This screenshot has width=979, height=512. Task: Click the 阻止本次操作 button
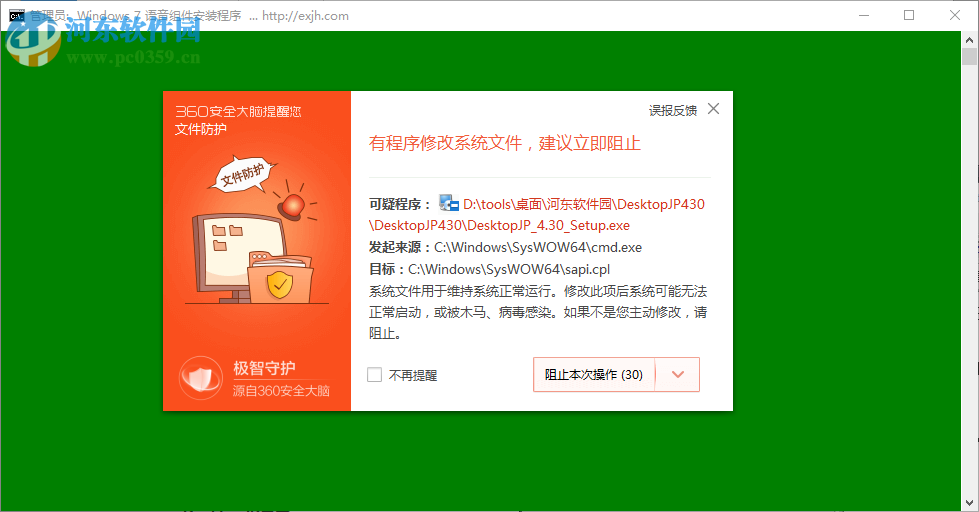pos(594,375)
